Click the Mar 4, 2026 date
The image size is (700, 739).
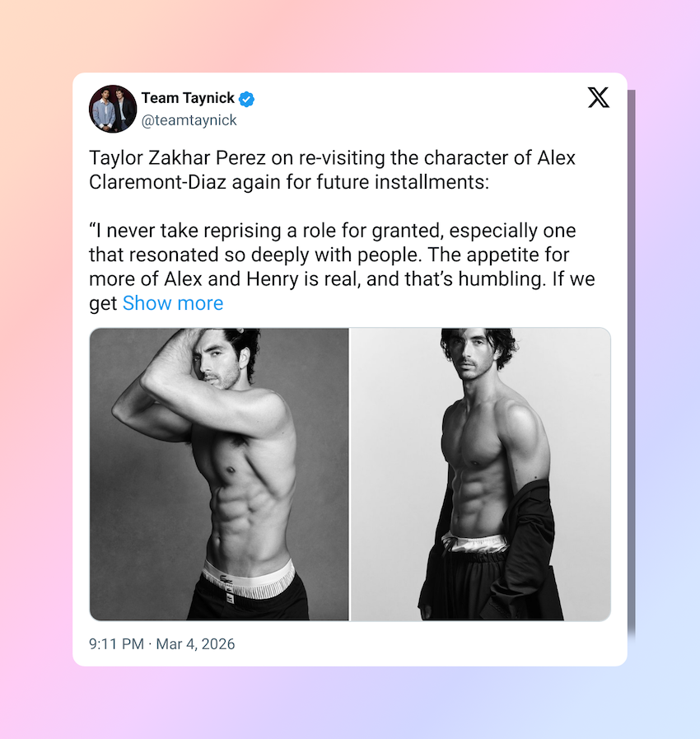[195, 643]
